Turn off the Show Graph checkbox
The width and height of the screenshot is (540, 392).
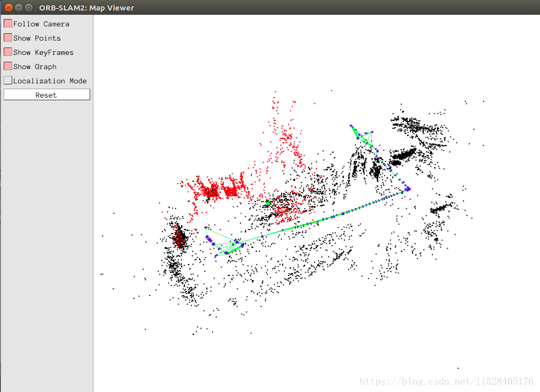click(8, 66)
